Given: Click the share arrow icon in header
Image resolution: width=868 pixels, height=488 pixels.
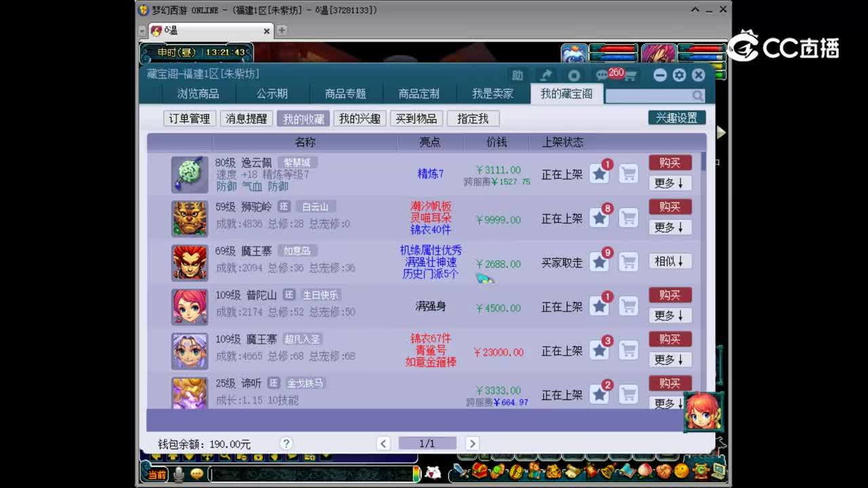Looking at the screenshot, I should tap(546, 75).
